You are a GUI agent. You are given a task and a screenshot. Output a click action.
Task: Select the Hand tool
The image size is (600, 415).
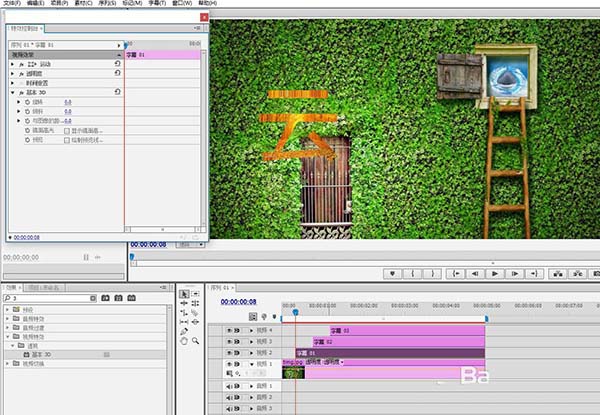[x=184, y=340]
